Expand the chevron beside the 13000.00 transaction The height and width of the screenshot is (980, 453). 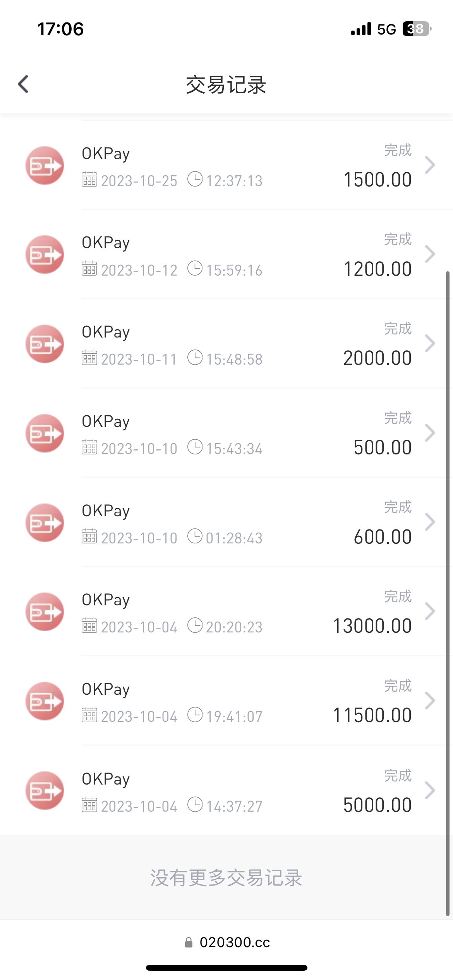[x=430, y=612]
